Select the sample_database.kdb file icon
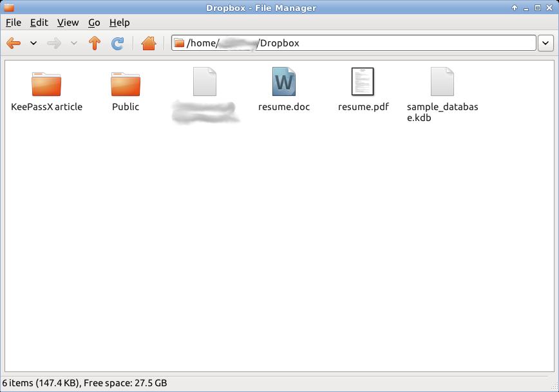The image size is (559, 392). (442, 82)
